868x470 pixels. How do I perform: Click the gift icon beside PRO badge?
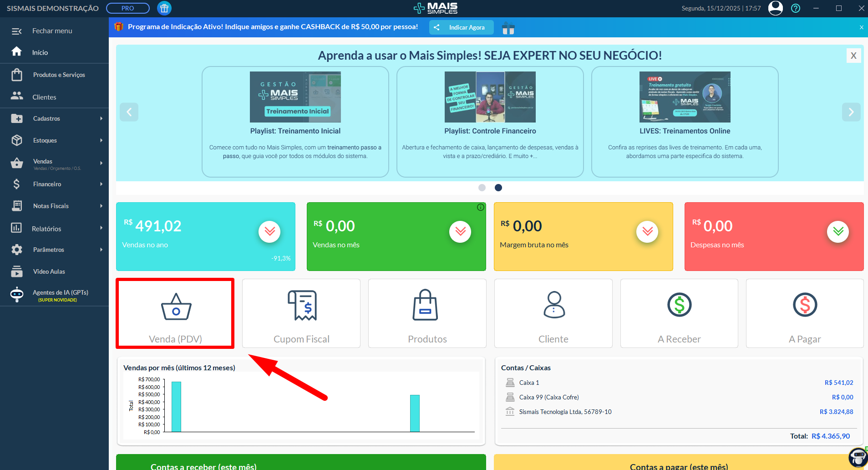(x=164, y=8)
